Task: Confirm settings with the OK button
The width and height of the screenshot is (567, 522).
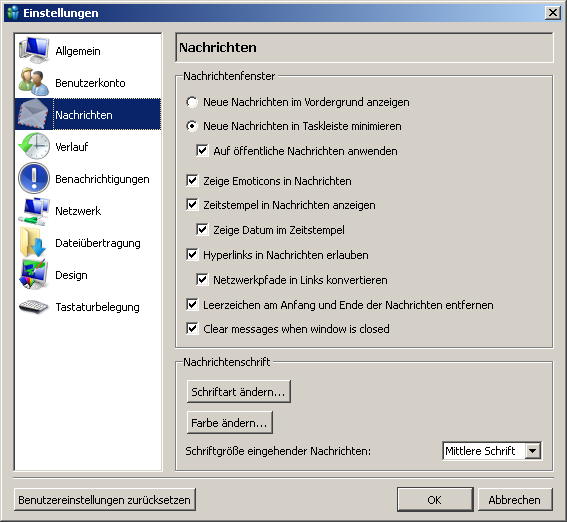Action: [x=435, y=500]
